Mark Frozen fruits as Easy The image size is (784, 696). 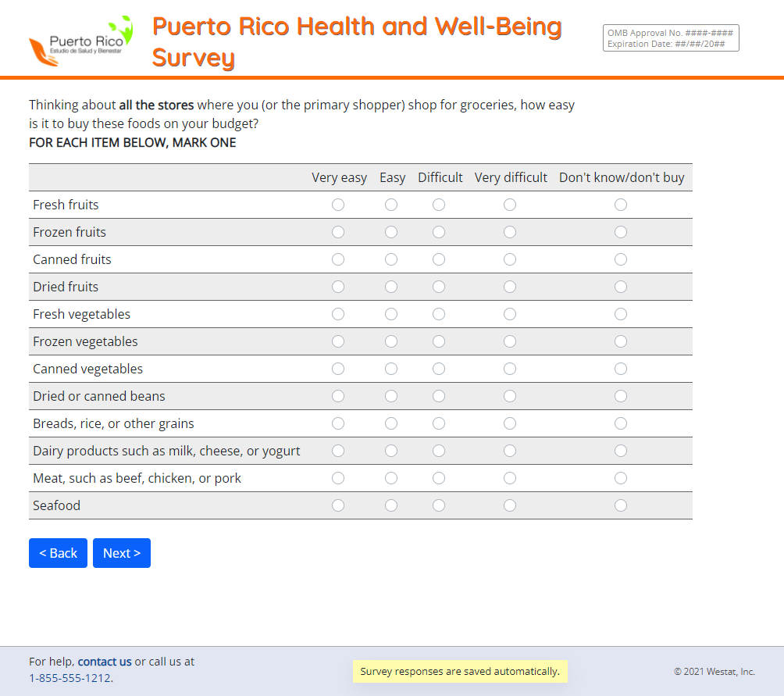[391, 232]
